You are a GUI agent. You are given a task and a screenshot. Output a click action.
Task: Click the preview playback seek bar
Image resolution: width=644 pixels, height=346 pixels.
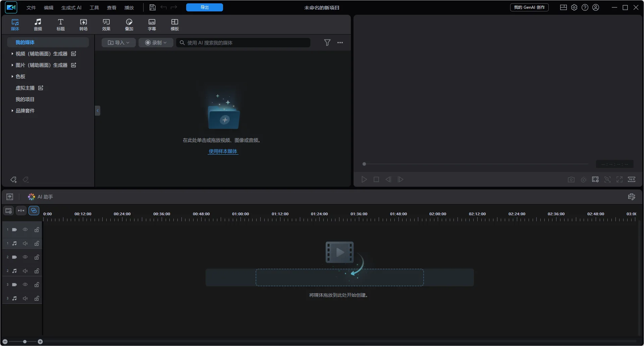click(476, 164)
